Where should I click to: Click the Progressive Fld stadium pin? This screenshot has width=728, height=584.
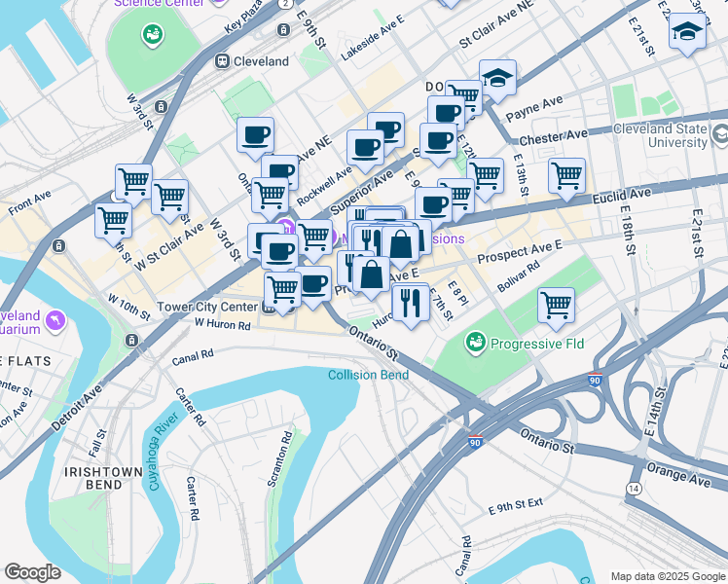[475, 343]
